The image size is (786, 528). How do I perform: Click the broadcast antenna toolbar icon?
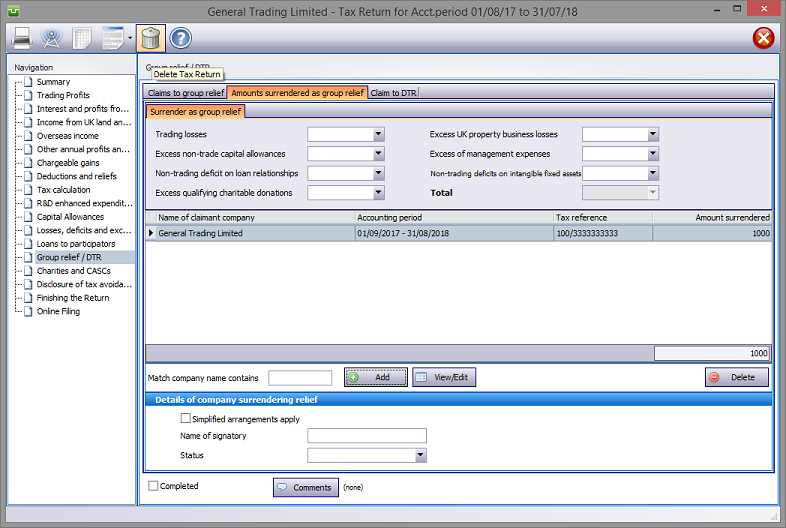click(51, 39)
